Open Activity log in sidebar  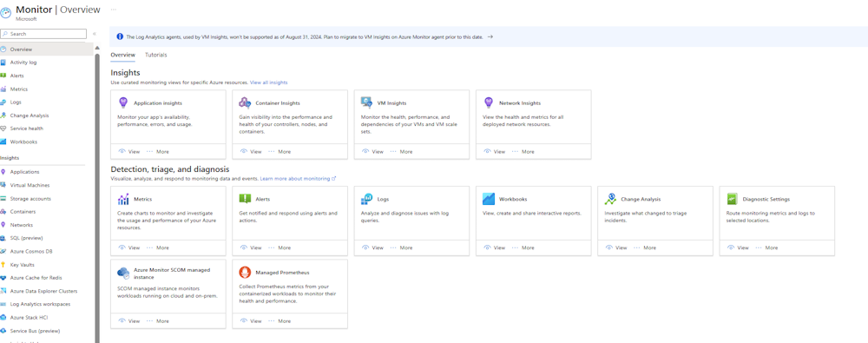(23, 63)
